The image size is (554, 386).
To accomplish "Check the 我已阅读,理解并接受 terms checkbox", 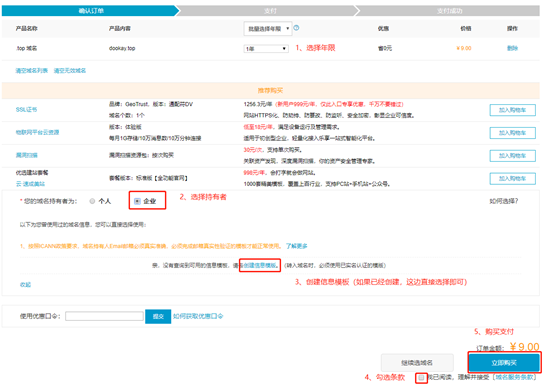I will (x=421, y=378).
